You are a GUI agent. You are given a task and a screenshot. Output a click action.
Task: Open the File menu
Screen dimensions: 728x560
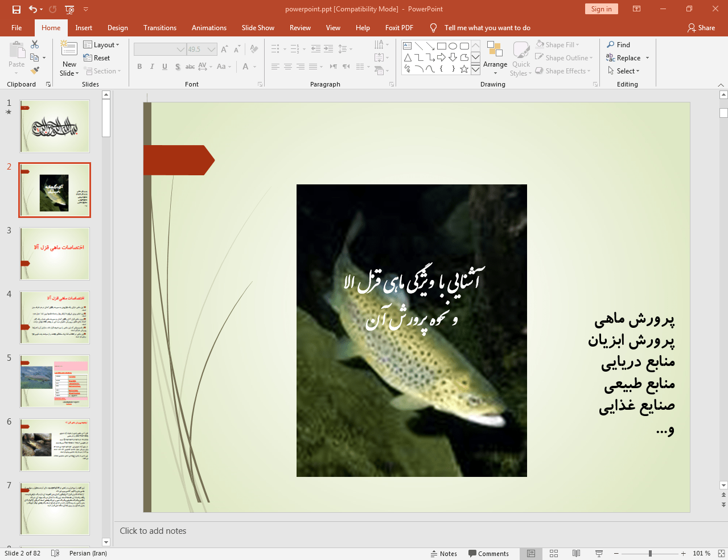17,28
